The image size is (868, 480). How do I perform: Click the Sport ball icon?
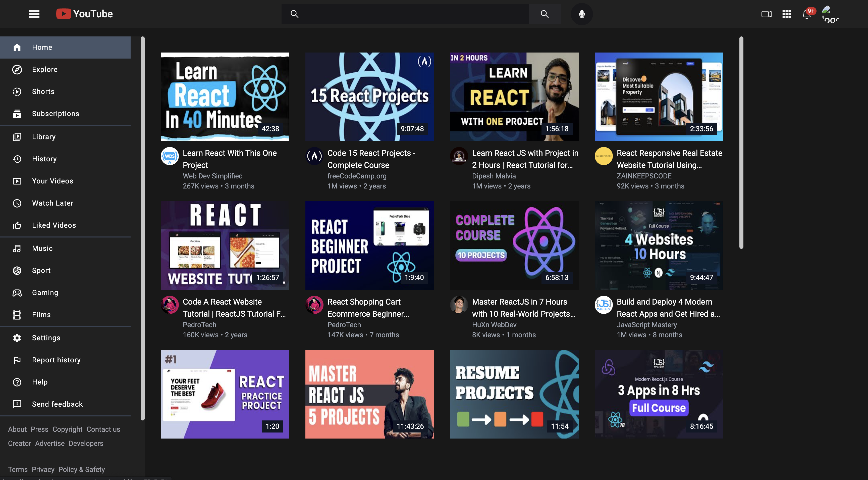[17, 271]
